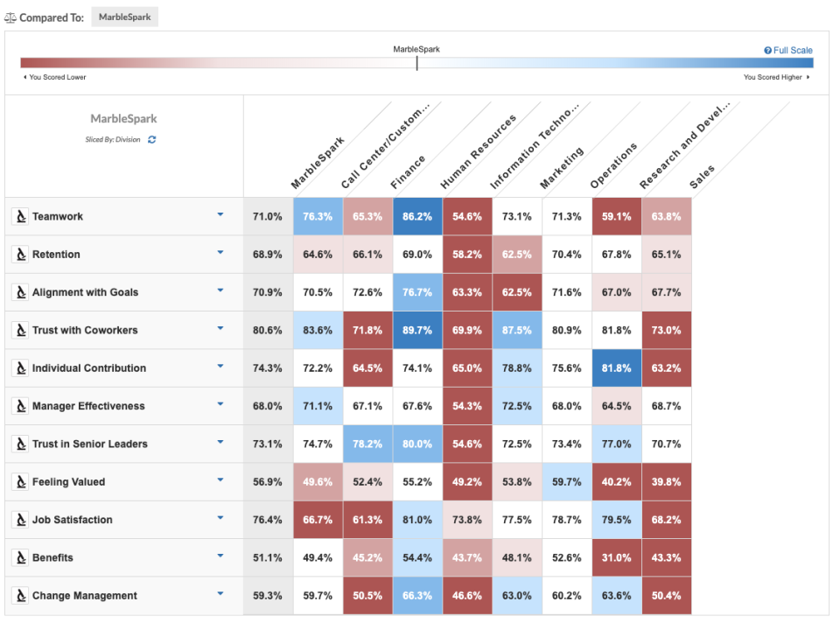Click the balance scale icon near Compared To
The image size is (840, 623).
(x=10, y=17)
